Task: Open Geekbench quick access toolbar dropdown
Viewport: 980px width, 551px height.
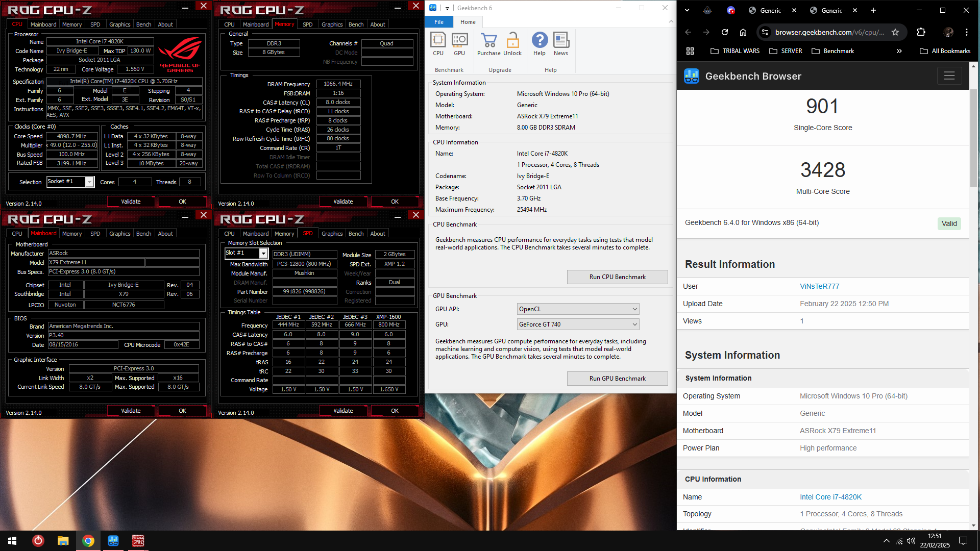Action: (x=447, y=8)
